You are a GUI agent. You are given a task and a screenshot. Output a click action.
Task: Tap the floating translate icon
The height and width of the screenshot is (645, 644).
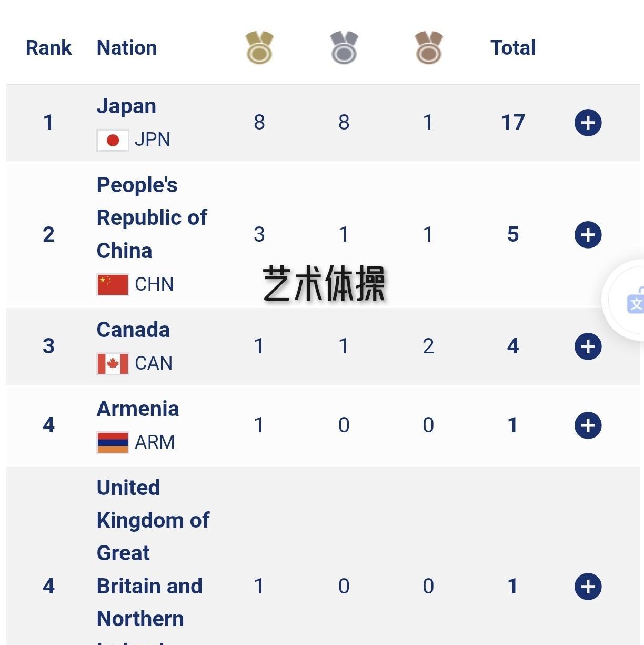[635, 301]
